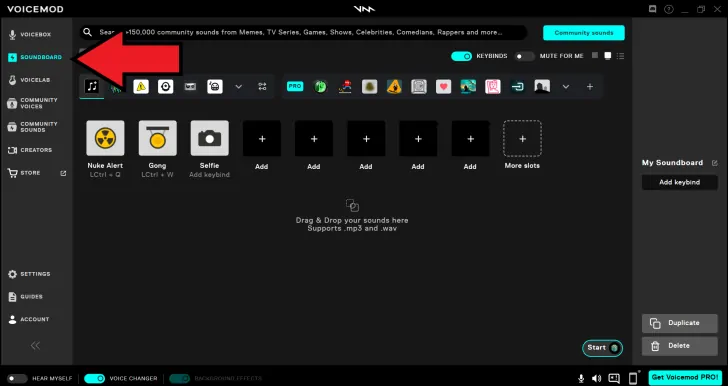This screenshot has width=728, height=386.
Task: Edit My Soundboard name pencil icon
Action: [x=715, y=163]
